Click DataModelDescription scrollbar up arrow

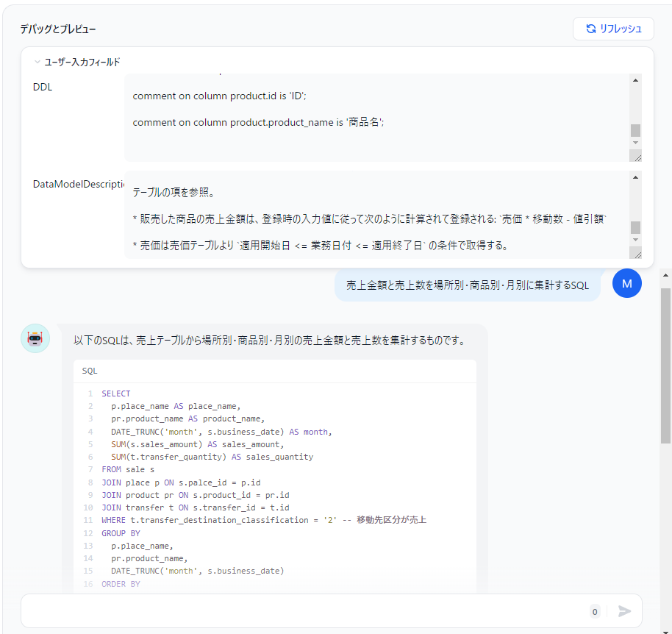(x=635, y=177)
